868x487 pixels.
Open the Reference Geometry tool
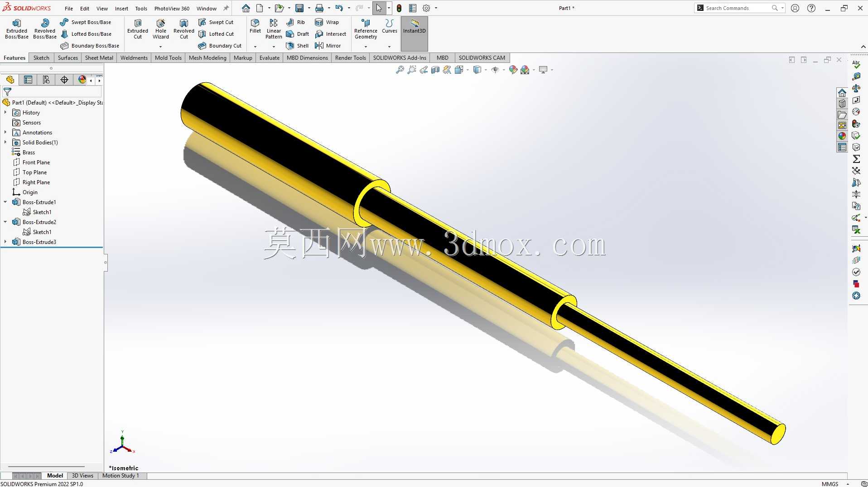click(366, 29)
